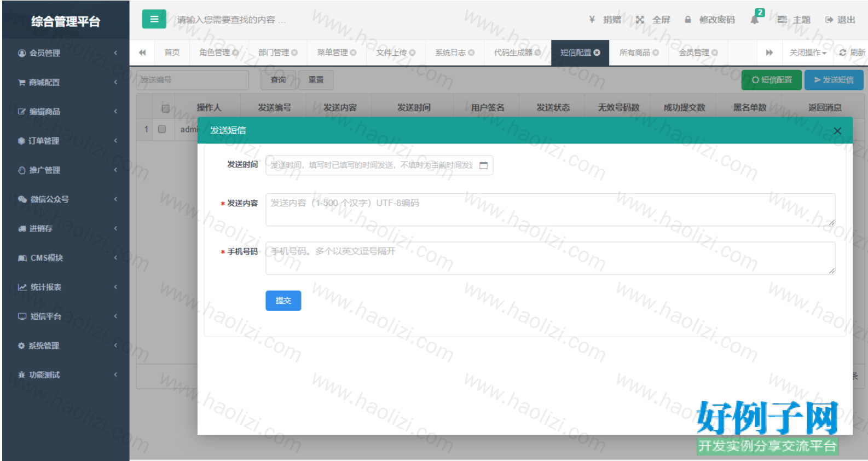Screen dimensions: 868x461
Task: Click the 退出 logout icon
Action: (x=829, y=20)
